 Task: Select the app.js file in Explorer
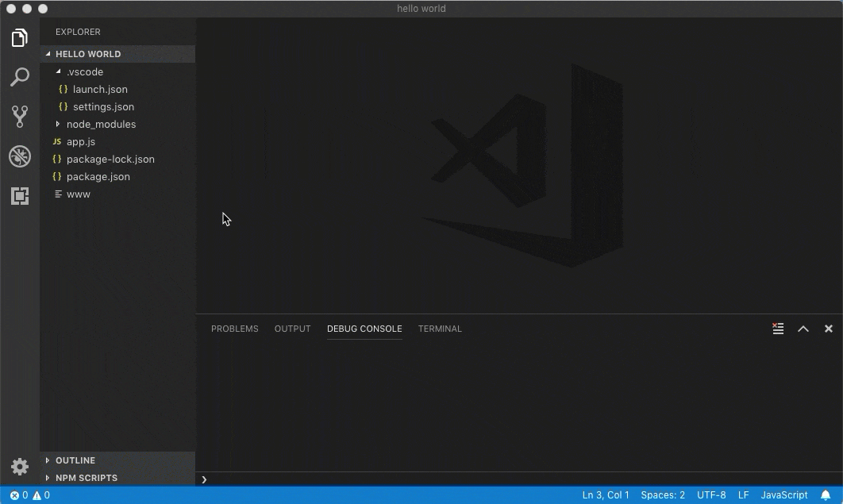tap(80, 141)
